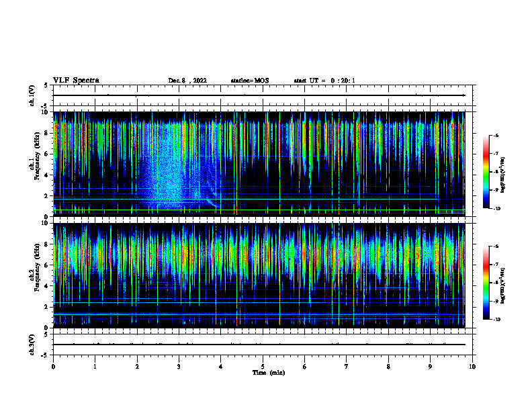Click the time axis tick label '2'
Image resolution: width=532 pixels, height=411 pixels.
coord(137,367)
